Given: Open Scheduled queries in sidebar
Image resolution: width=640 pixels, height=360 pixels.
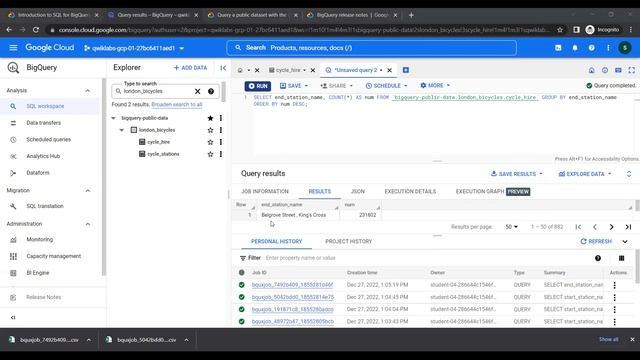Looking at the screenshot, I should click(50, 140).
